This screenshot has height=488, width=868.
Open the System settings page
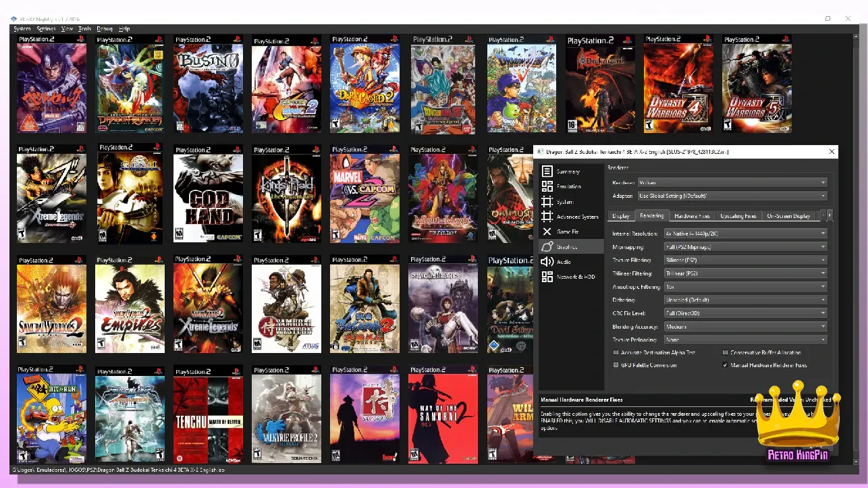pos(571,202)
